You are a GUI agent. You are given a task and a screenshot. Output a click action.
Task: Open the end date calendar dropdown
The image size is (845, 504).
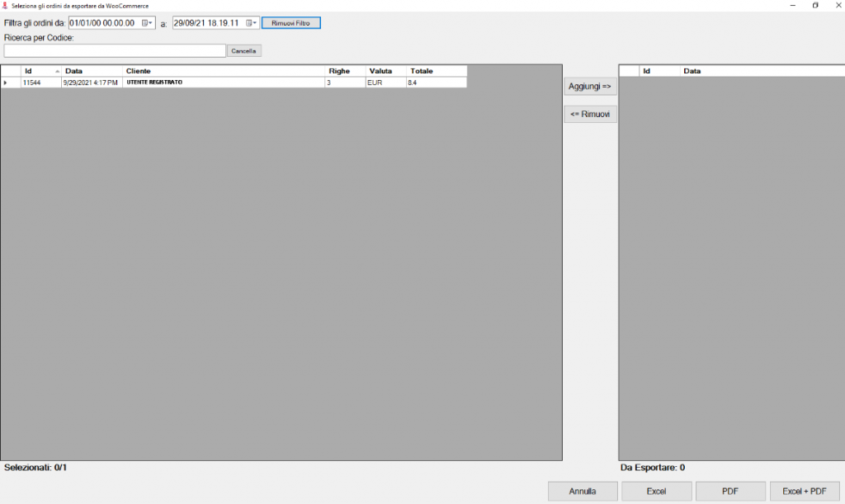coord(252,23)
